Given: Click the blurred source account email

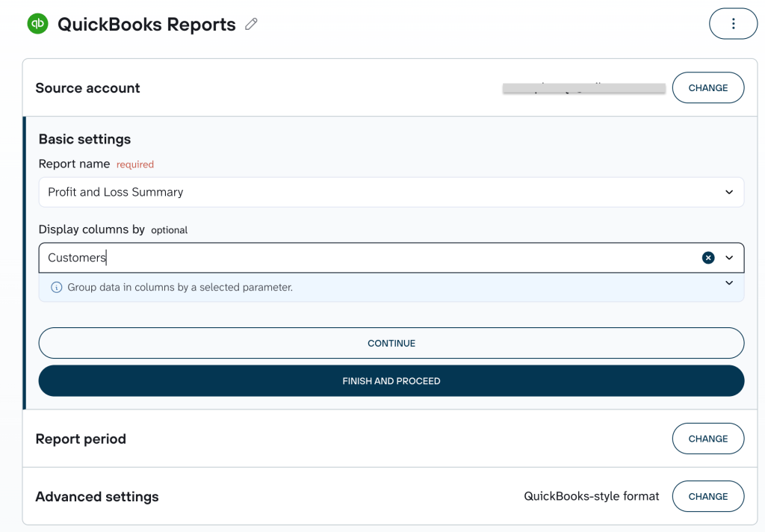Looking at the screenshot, I should 584,88.
